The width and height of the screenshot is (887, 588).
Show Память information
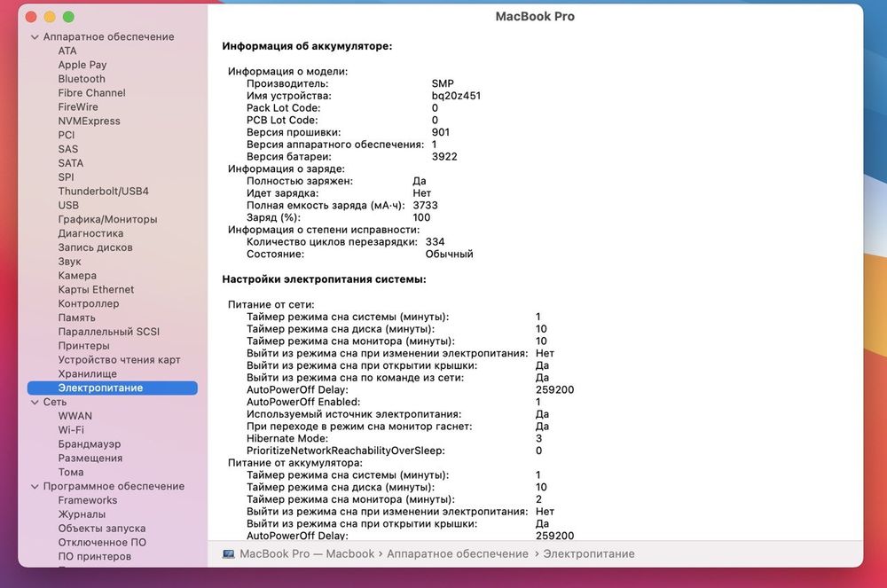click(76, 318)
